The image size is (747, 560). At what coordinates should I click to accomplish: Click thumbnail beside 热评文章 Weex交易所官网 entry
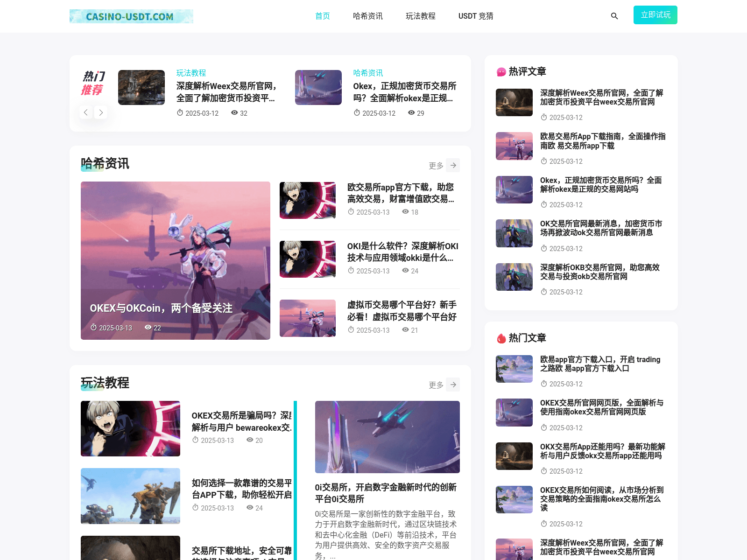(x=514, y=102)
